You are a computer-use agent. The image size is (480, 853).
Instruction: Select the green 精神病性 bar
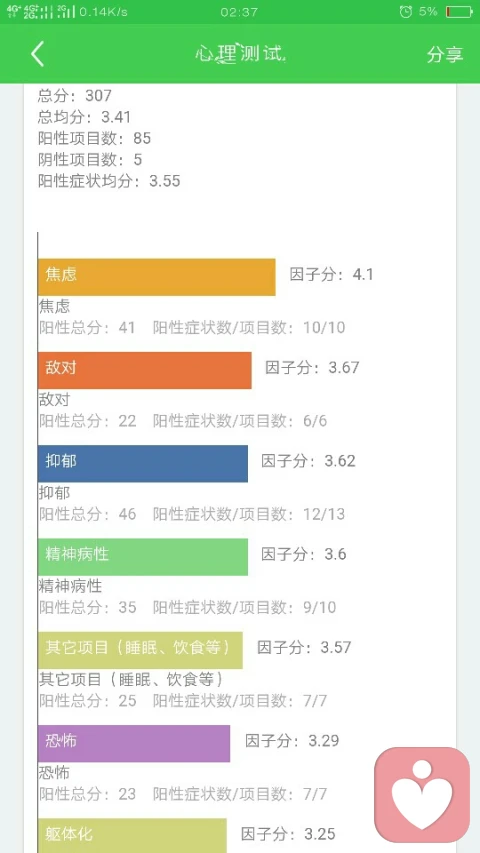[143, 557]
